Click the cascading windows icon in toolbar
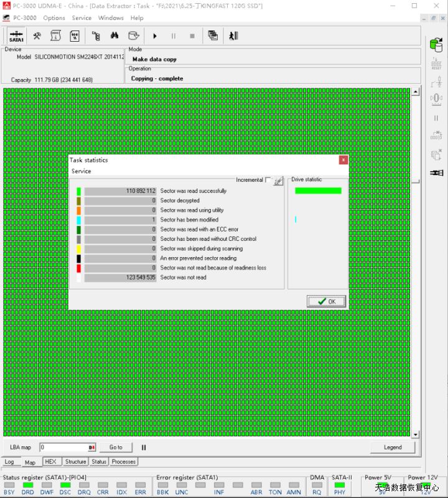Screen dimensions: 448x498 (x=213, y=36)
